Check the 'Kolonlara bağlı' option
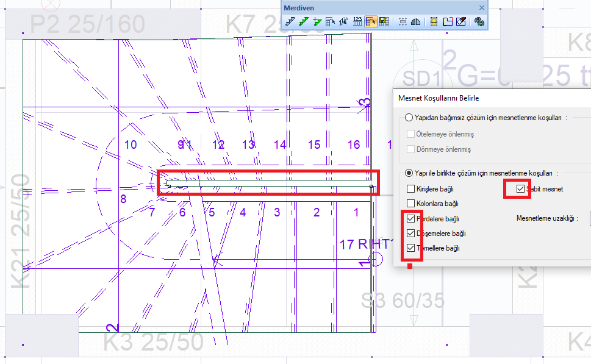This screenshot has width=591, height=364. 410,204
